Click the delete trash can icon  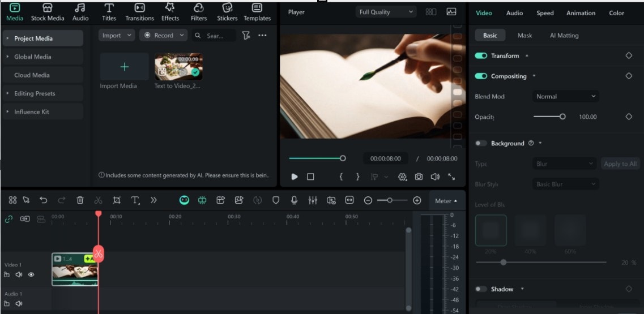click(x=80, y=200)
